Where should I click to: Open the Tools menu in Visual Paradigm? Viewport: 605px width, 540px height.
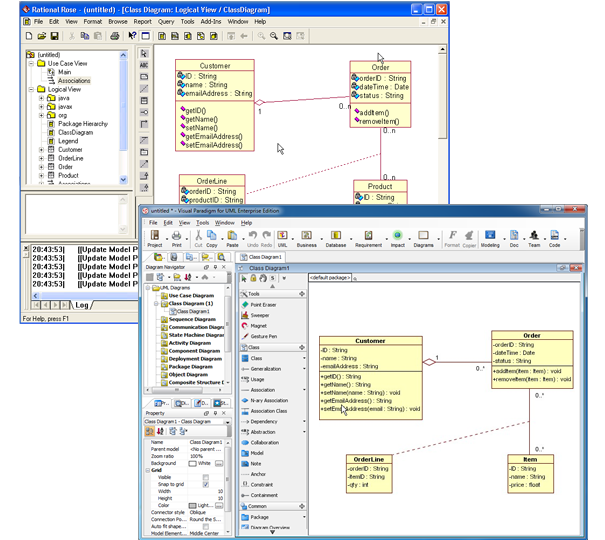(202, 223)
